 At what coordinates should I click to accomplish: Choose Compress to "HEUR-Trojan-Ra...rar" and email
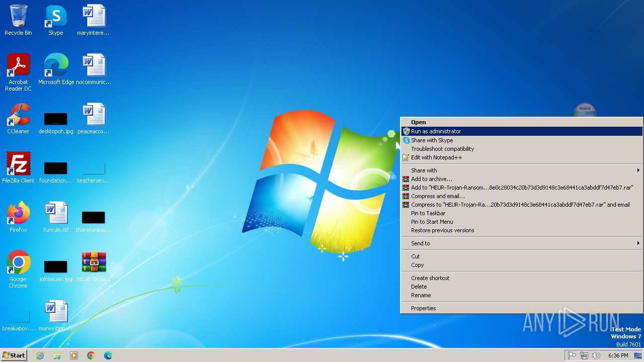point(521,205)
